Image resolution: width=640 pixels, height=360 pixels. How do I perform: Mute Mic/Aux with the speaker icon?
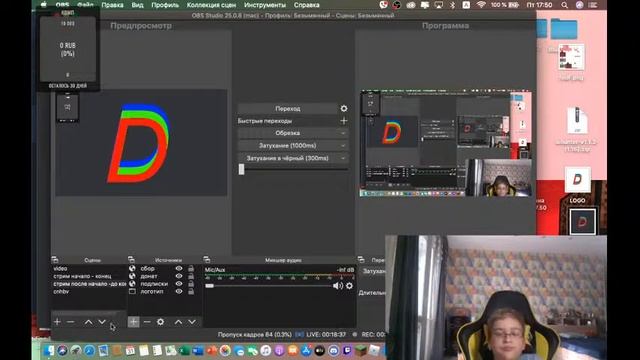click(x=338, y=286)
